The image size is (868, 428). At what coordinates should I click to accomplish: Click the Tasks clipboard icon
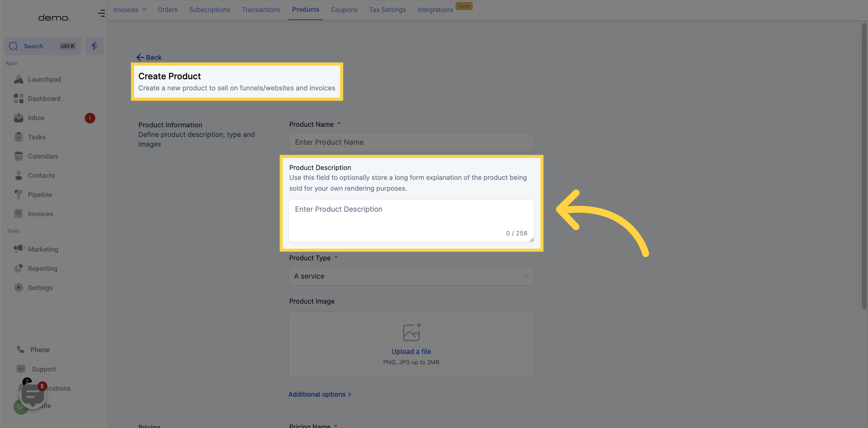[19, 137]
